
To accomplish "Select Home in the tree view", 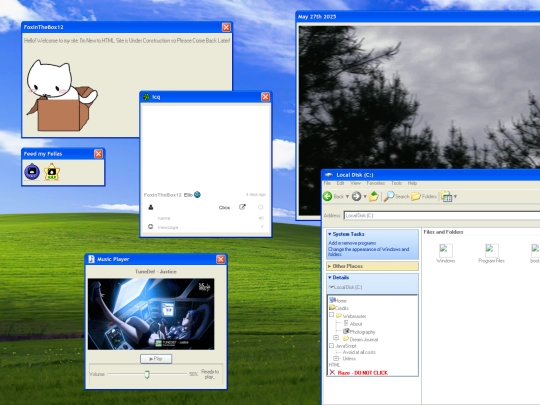I will (x=338, y=300).
